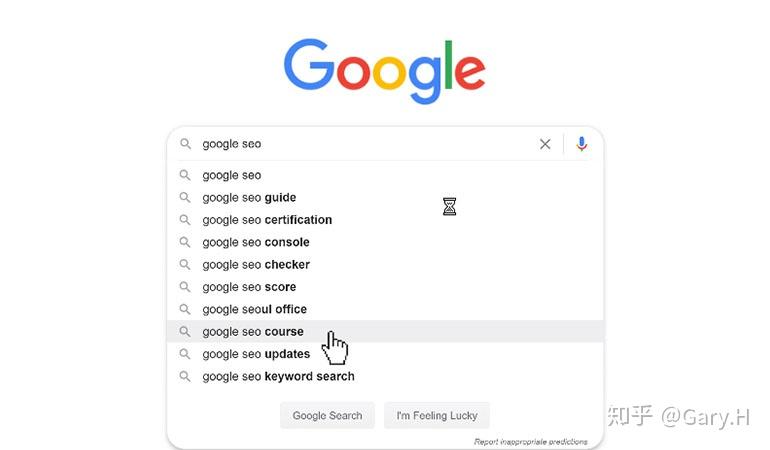Open "Report inappropriate predictions" link
This screenshot has width=770, height=450.
click(531, 441)
